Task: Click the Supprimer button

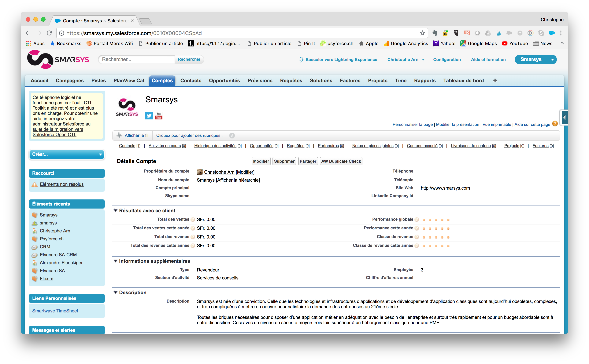Action: pos(284,161)
